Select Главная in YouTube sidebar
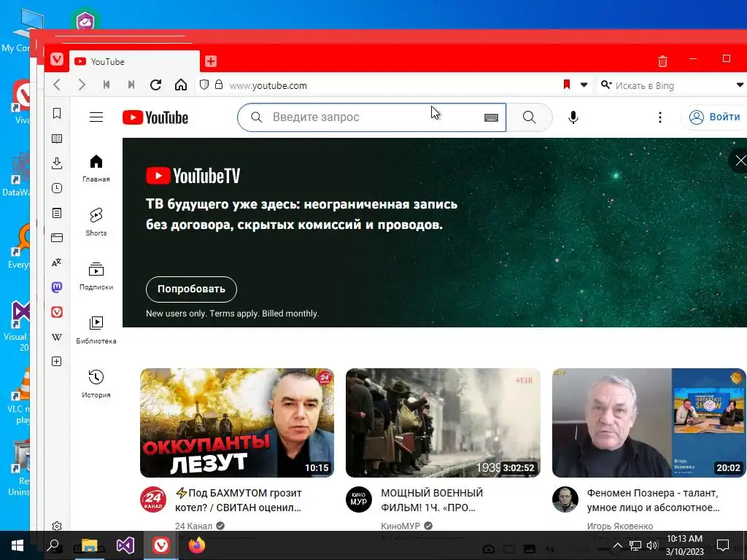Screen dimensions: 747x560 click(96, 168)
